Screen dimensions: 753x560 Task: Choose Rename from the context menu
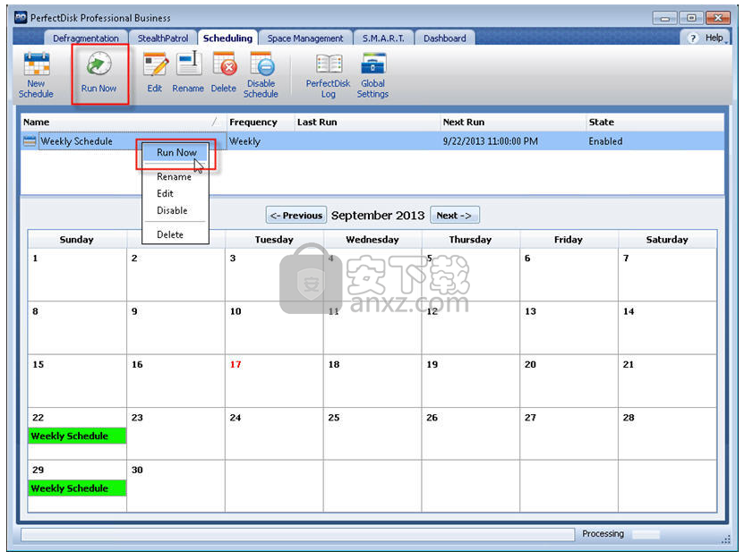[174, 176]
